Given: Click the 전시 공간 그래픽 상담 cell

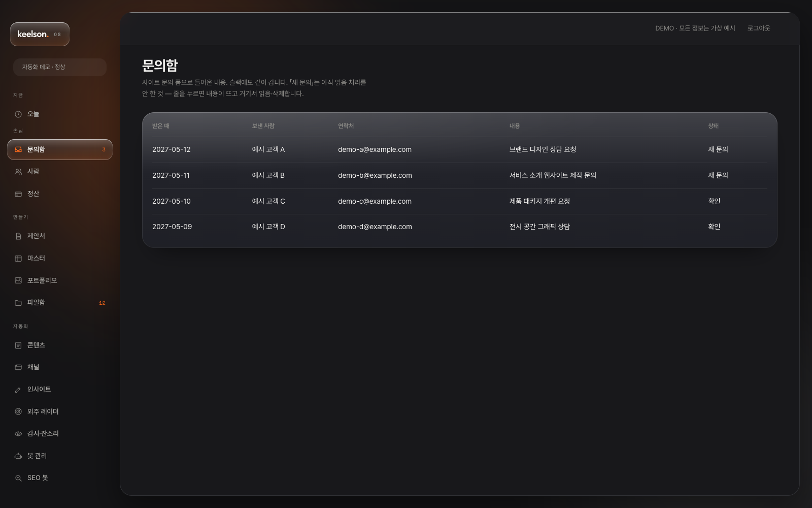Looking at the screenshot, I should tap(539, 227).
